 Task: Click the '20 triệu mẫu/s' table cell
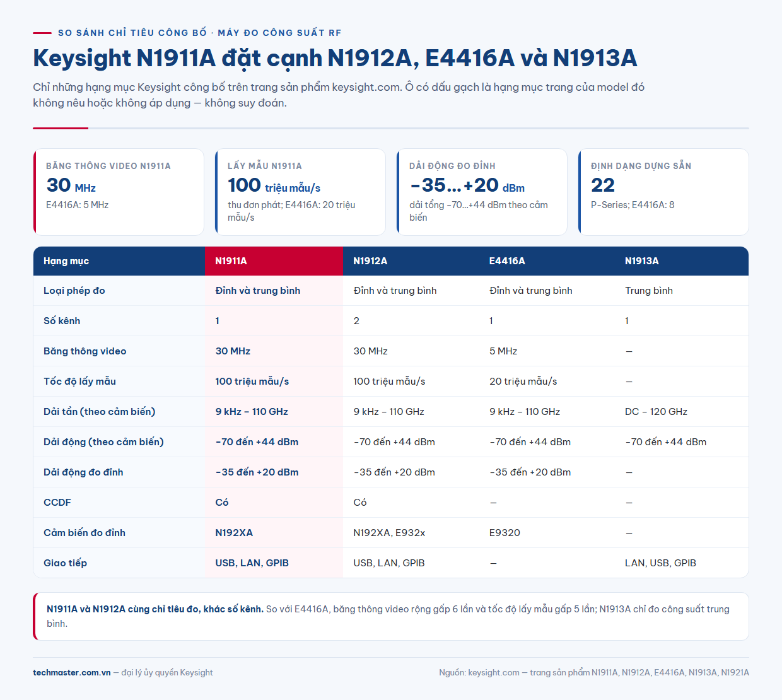coord(547,382)
